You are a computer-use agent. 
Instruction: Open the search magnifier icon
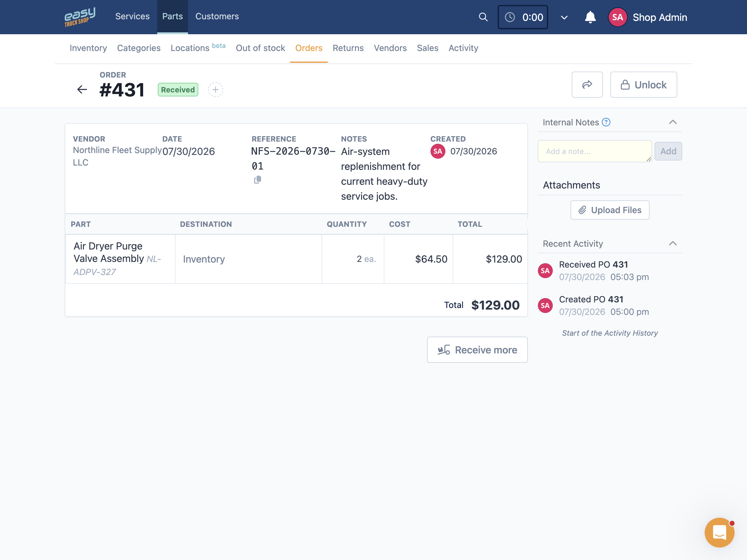tap(483, 17)
